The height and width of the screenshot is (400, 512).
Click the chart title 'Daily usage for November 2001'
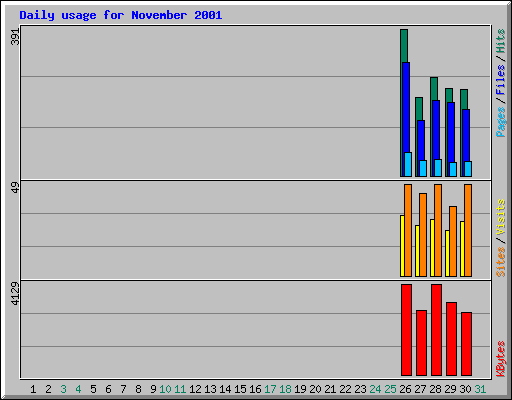click(x=121, y=16)
